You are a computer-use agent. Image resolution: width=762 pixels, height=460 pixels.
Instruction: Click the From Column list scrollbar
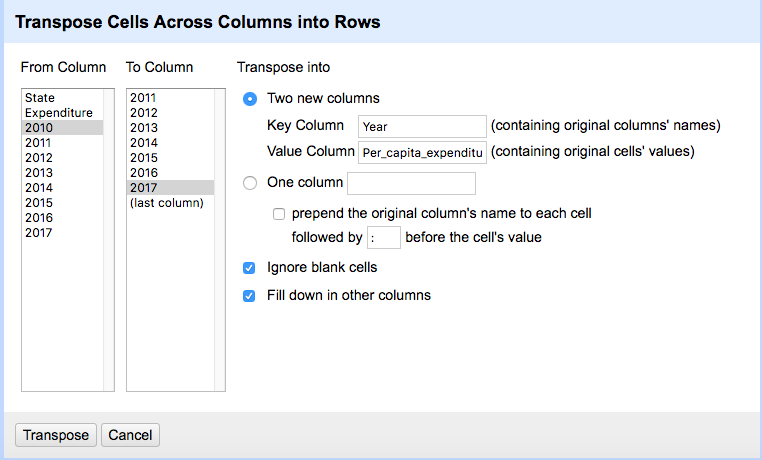(x=108, y=240)
